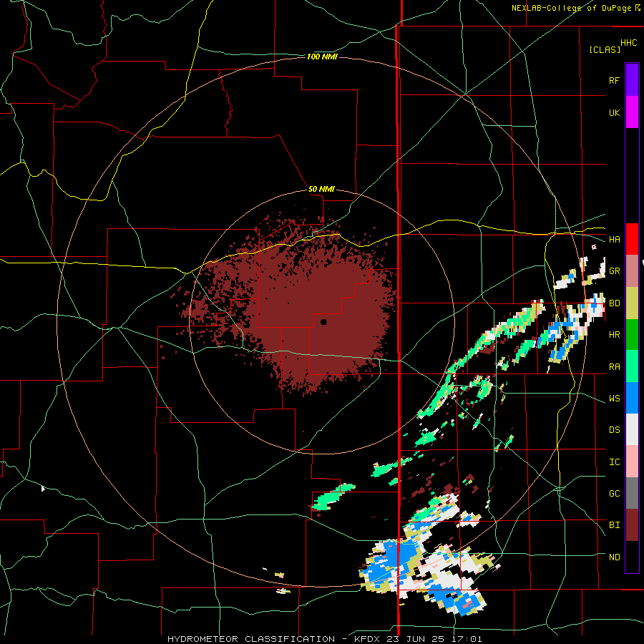Click the RF purple legend swatch
This screenshot has width=644, height=644.
pyautogui.click(x=632, y=80)
